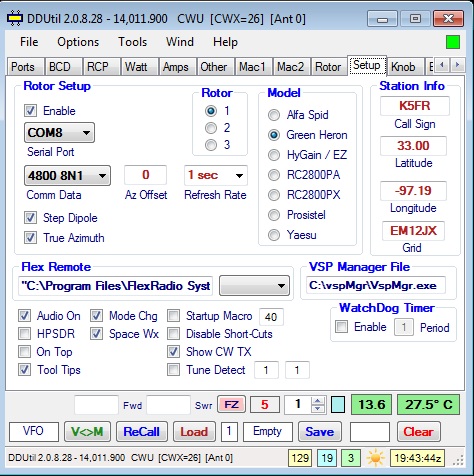Toggle Space Wx checkbox
Screen dimensions: 474x476
(x=96, y=334)
